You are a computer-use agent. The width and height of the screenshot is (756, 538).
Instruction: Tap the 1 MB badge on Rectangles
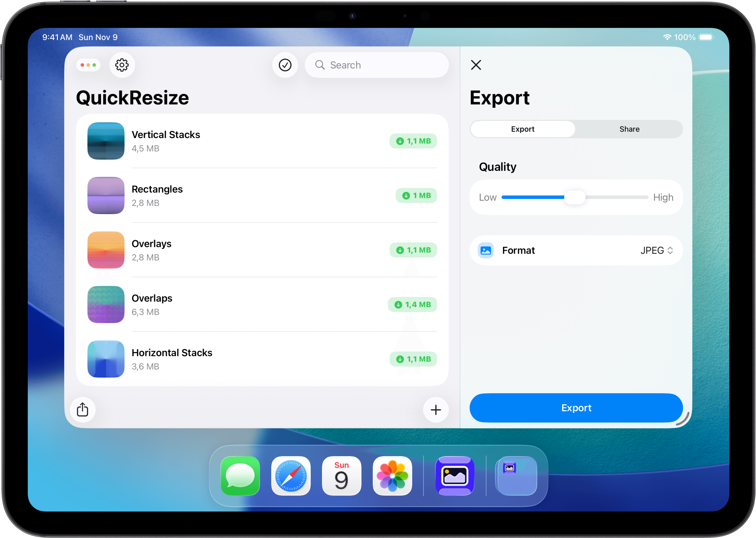coord(416,195)
